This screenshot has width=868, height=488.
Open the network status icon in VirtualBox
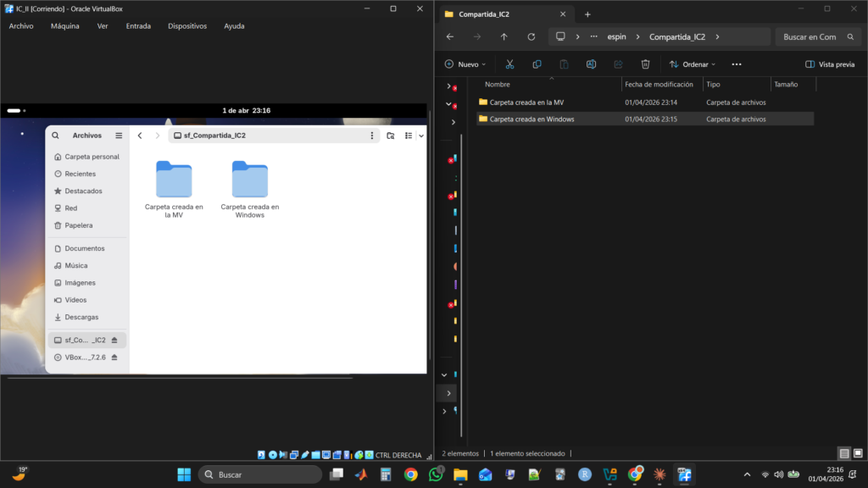293,454
